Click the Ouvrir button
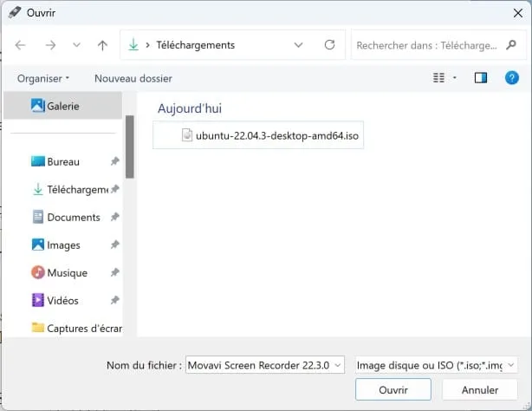532x411 pixels. [x=393, y=389]
